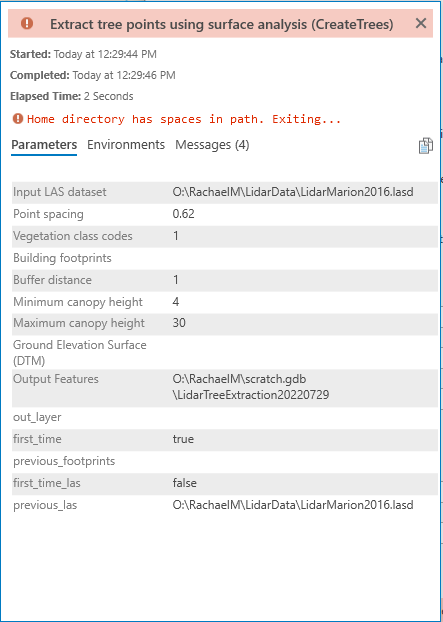Viewport: 443px width, 622px height.
Task: Click the Maximum canopy height value 30
Action: pos(179,323)
